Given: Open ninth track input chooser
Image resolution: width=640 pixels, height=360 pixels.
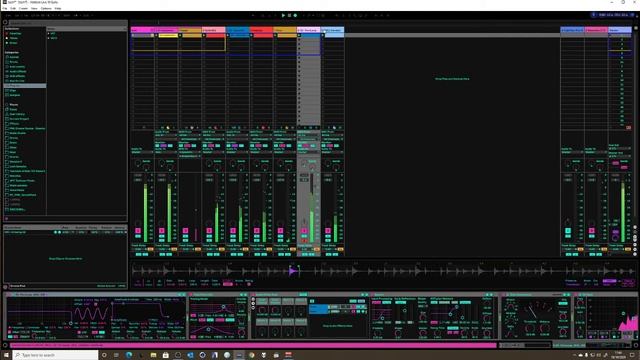Looking at the screenshot, I should click(332, 135).
